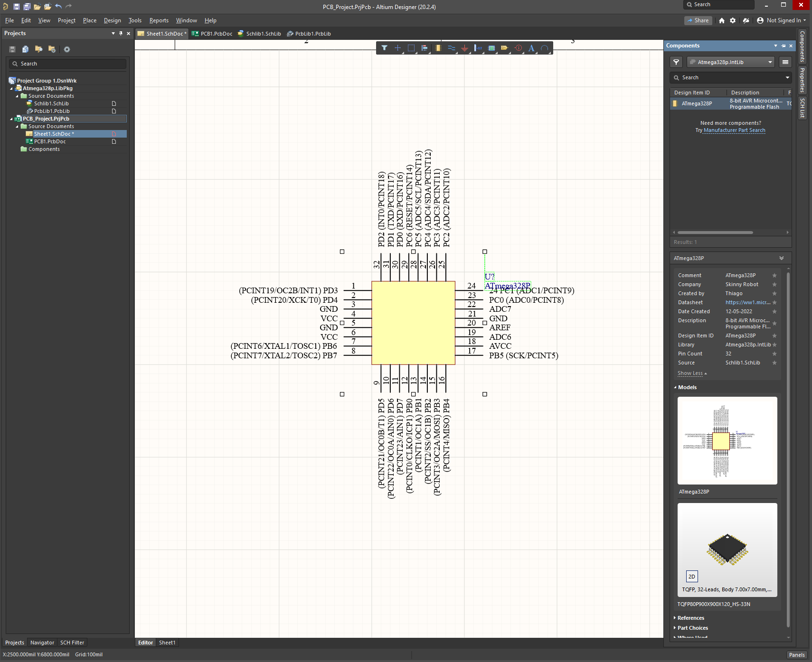Open Project Options folder-gear icon

(x=52, y=49)
